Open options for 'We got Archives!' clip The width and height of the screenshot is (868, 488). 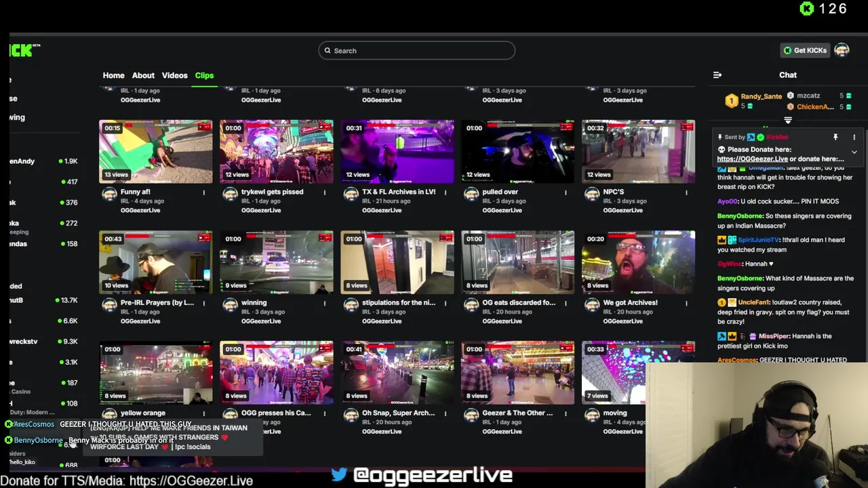click(686, 303)
